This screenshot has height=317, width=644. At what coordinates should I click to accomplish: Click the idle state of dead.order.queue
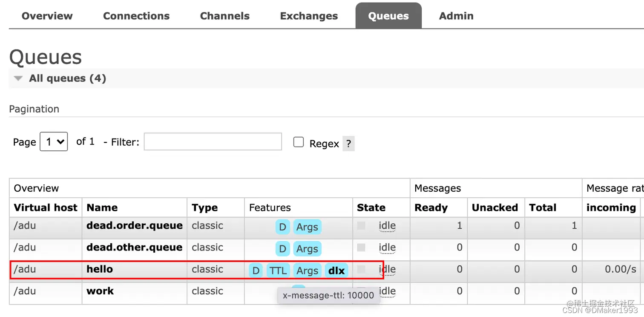[x=387, y=226]
